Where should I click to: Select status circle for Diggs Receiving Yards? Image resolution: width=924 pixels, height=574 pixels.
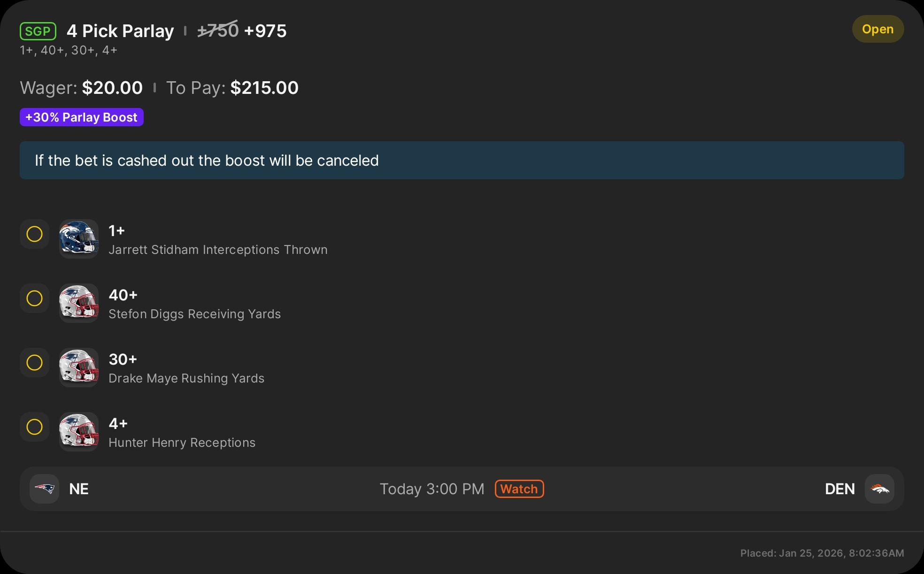point(34,298)
